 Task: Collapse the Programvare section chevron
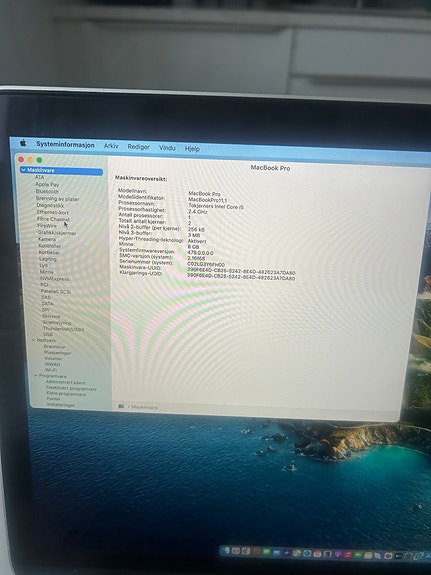click(36, 376)
